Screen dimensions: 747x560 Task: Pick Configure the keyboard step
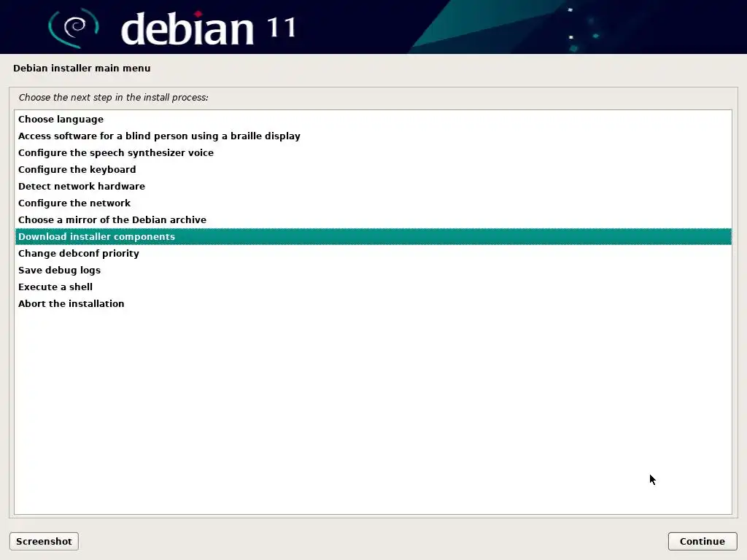tap(373, 169)
